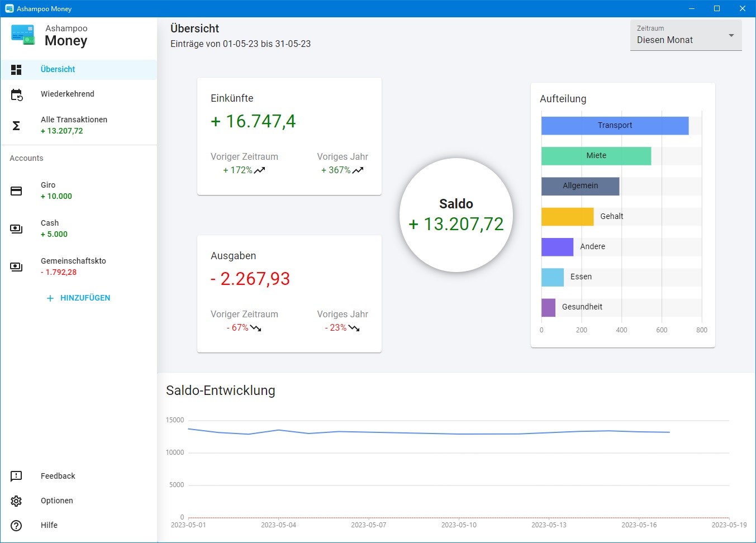Click the Wiederkehrend calendar icon
The image size is (756, 543).
[16, 94]
